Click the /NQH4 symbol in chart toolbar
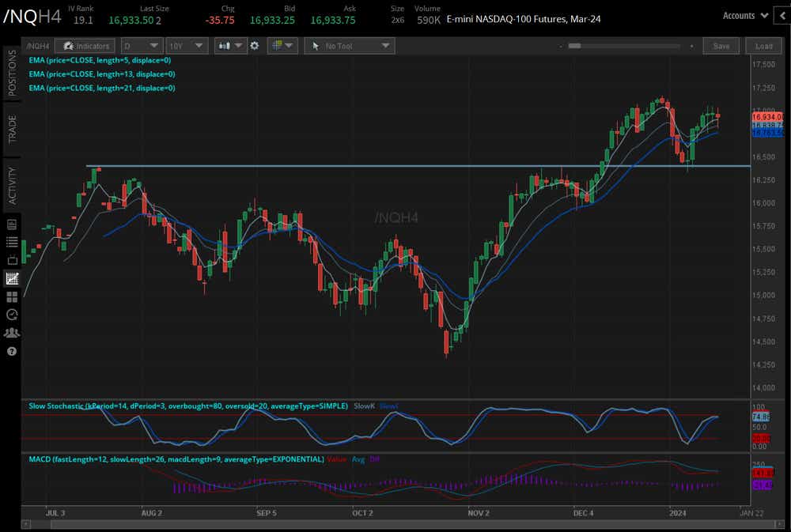The width and height of the screenshot is (791, 532). [x=38, y=46]
